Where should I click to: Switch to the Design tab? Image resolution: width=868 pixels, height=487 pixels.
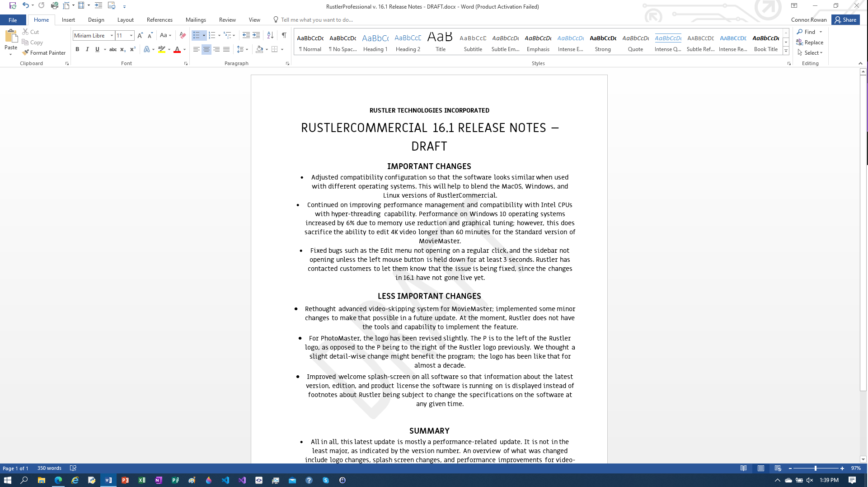pyautogui.click(x=96, y=20)
